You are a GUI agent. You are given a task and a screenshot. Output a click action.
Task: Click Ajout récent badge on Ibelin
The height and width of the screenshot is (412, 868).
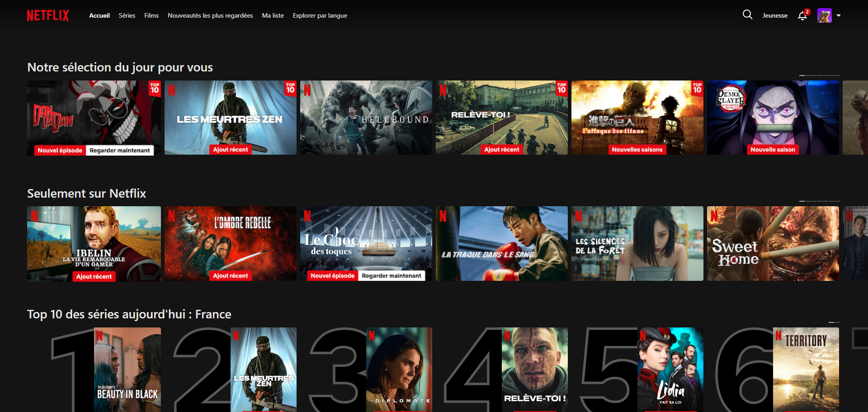click(94, 276)
